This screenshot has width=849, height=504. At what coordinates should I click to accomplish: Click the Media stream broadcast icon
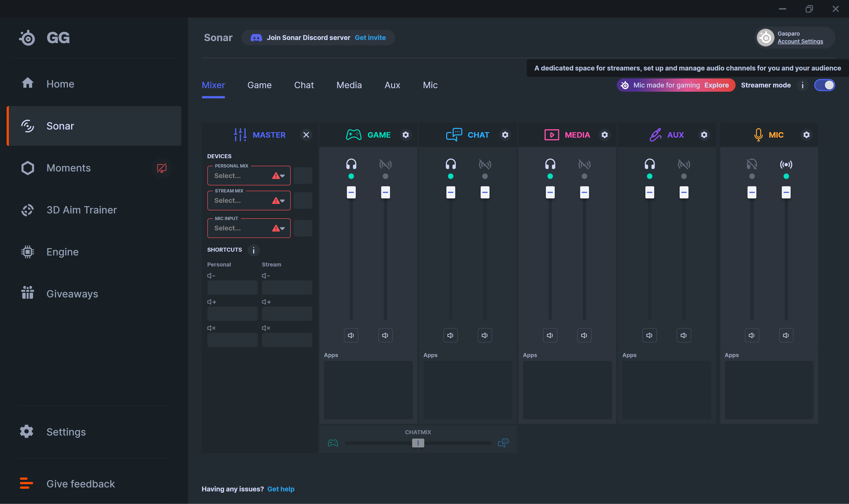click(585, 164)
